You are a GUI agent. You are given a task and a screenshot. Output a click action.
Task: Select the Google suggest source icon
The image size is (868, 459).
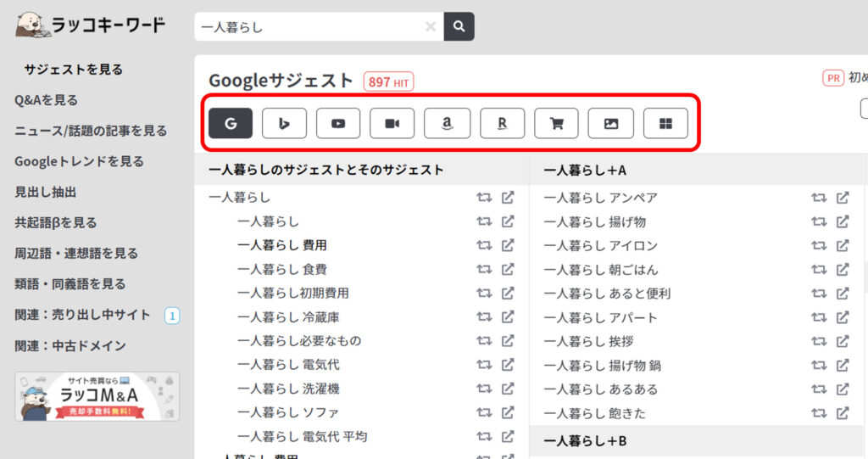coord(231,123)
